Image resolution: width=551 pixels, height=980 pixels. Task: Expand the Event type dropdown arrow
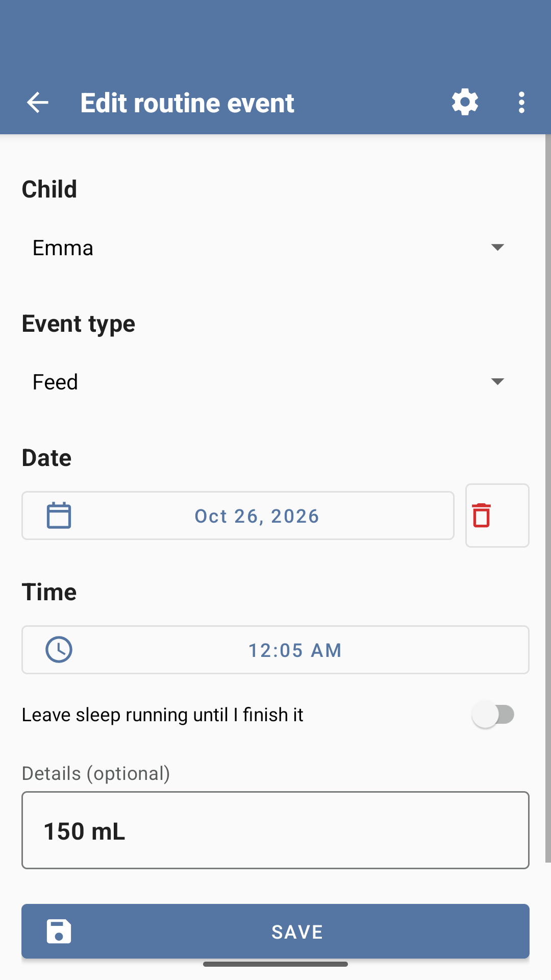click(497, 382)
